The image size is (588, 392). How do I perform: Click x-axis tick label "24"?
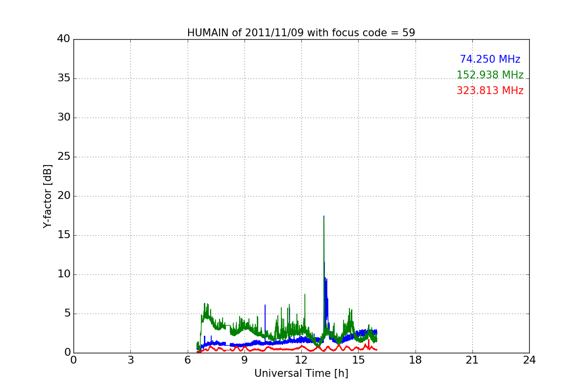pyautogui.click(x=529, y=360)
